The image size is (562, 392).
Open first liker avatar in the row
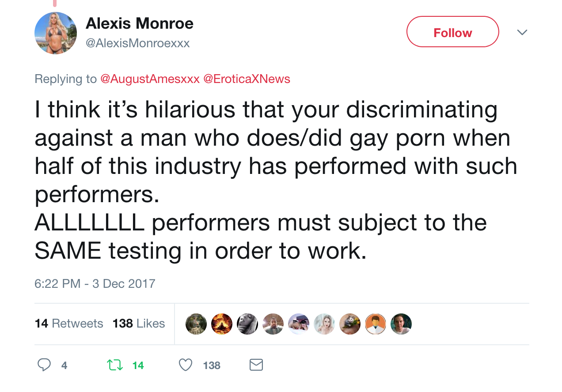click(196, 324)
